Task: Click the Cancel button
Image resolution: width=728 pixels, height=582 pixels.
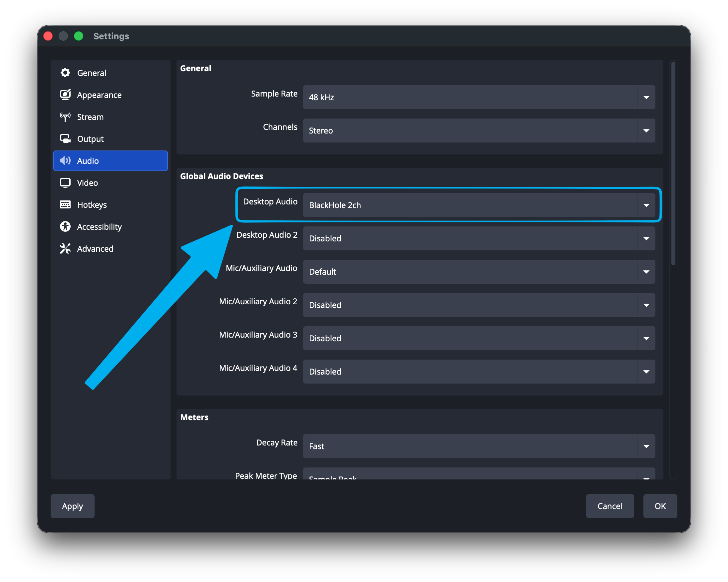Action: (x=609, y=506)
